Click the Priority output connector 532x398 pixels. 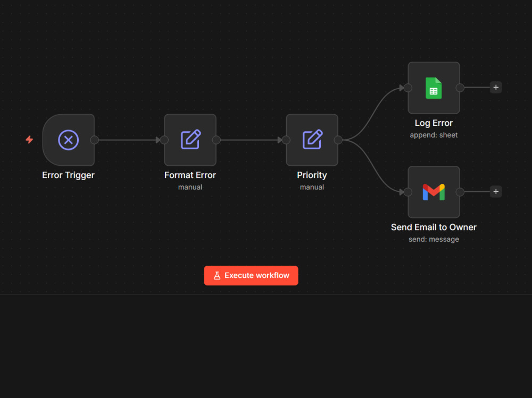pos(338,140)
